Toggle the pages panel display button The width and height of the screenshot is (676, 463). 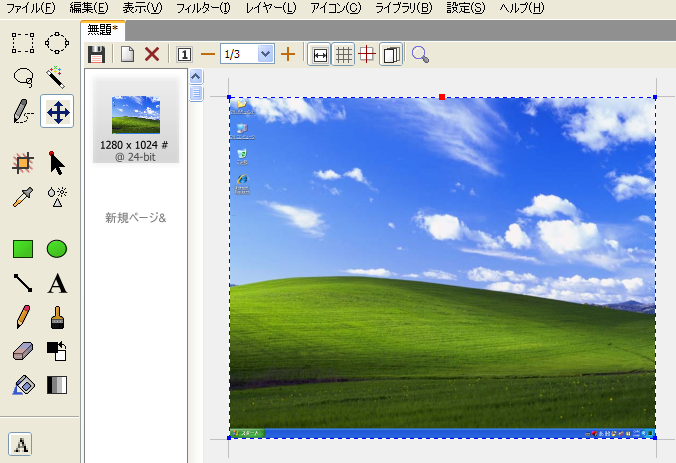point(391,55)
